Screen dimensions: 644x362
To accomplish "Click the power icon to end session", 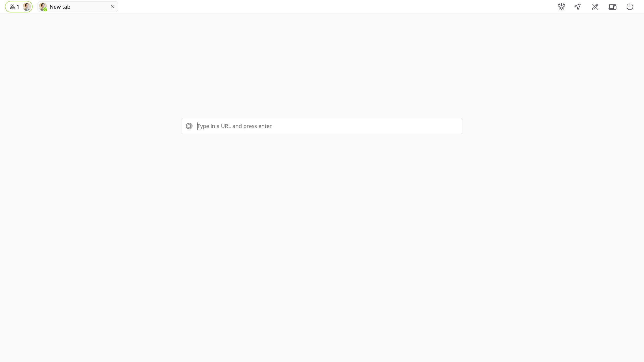I will (630, 7).
